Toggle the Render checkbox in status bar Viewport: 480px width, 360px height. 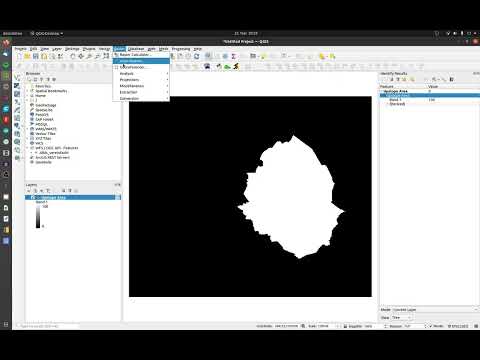(x=431, y=326)
